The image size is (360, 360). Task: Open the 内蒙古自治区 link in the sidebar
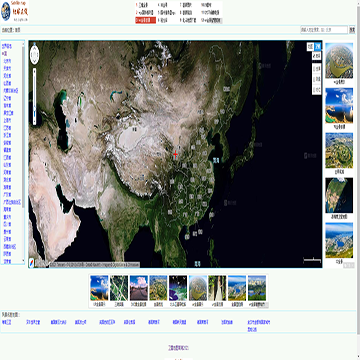pyautogui.click(x=11, y=91)
